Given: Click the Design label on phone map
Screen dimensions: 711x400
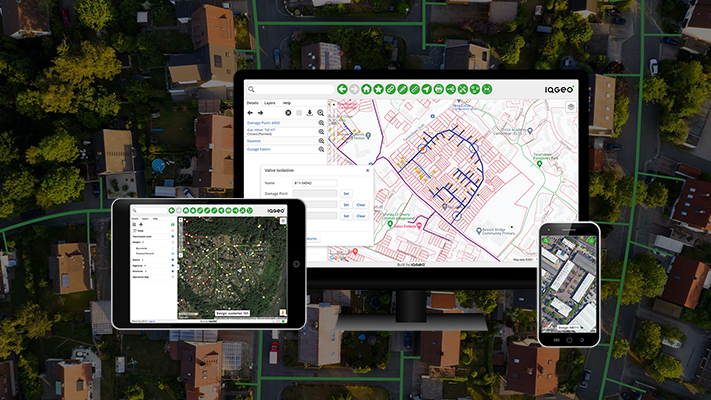Looking at the screenshot, I should [x=569, y=327].
